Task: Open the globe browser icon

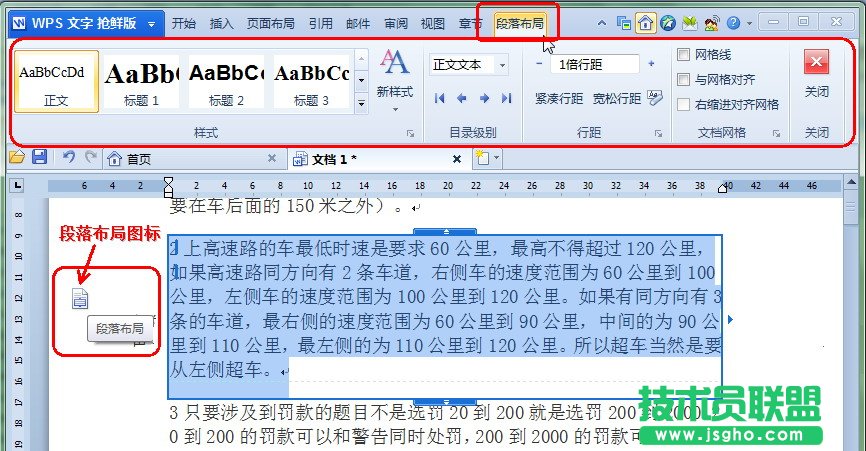Action: coord(668,23)
